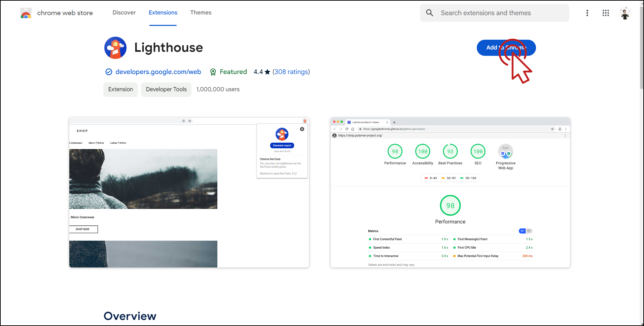Click the Featured label text
This screenshot has width=644, height=326.
tap(233, 72)
